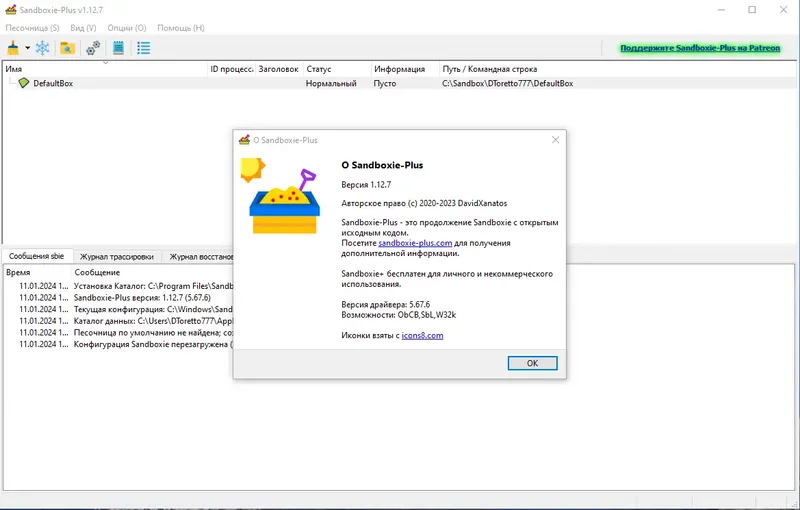This screenshot has width=800, height=510.
Task: Click the Нормальный status cell of DefaultBox
Action: click(x=331, y=83)
